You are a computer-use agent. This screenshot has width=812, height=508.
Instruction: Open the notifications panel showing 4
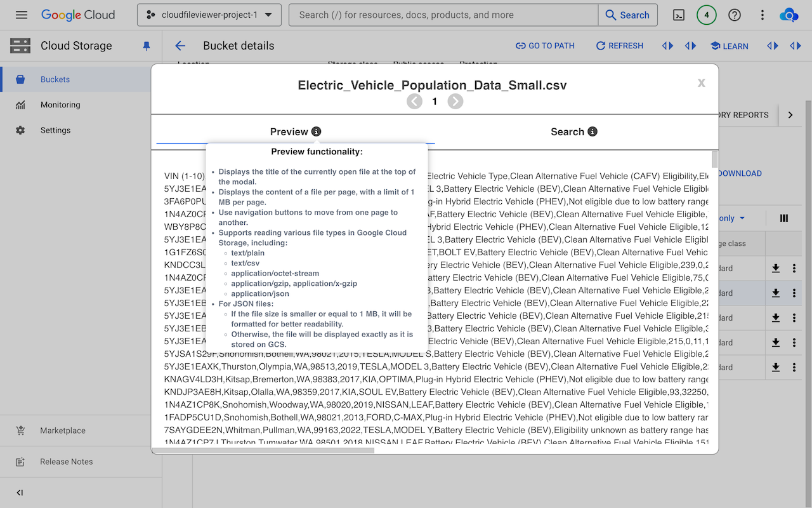pyautogui.click(x=706, y=15)
